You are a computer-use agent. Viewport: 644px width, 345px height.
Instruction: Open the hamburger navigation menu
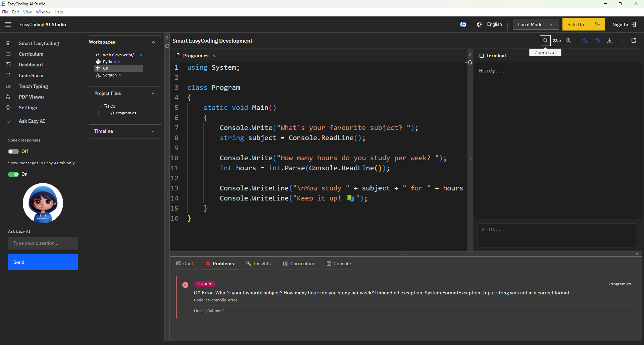point(8,24)
